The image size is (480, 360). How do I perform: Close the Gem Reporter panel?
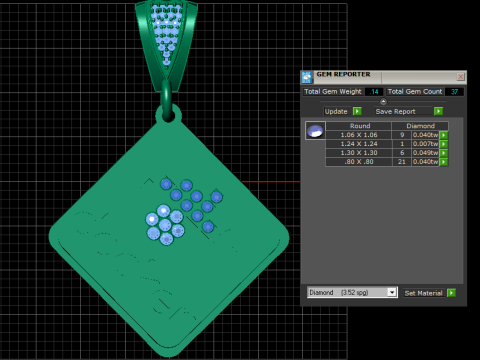pos(460,77)
